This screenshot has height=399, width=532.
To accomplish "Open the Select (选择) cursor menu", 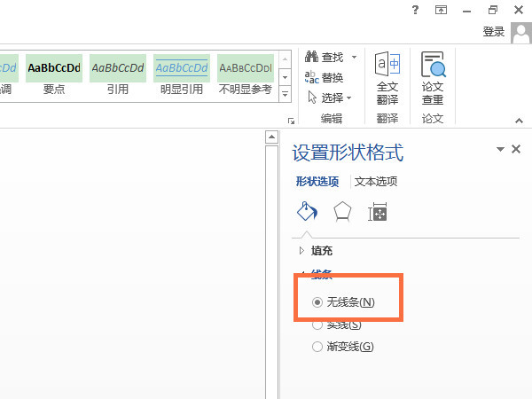I will coord(329,98).
